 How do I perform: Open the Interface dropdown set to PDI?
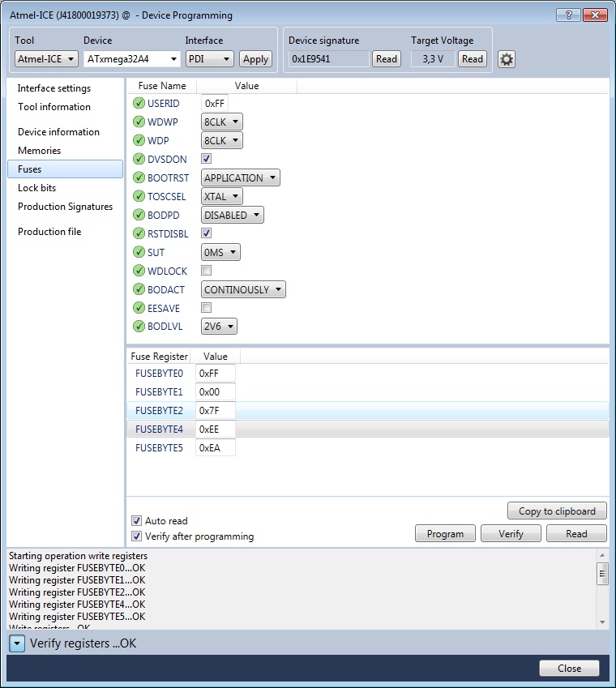(209, 59)
